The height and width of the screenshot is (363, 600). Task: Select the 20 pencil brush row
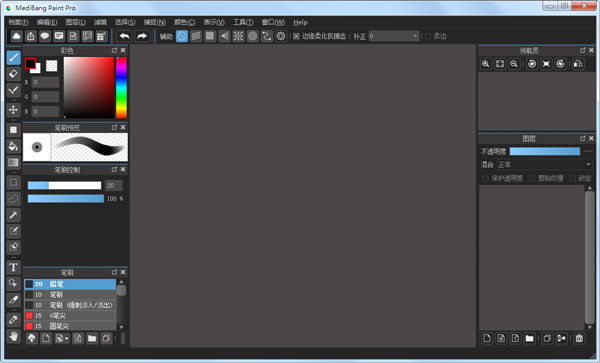tap(70, 284)
